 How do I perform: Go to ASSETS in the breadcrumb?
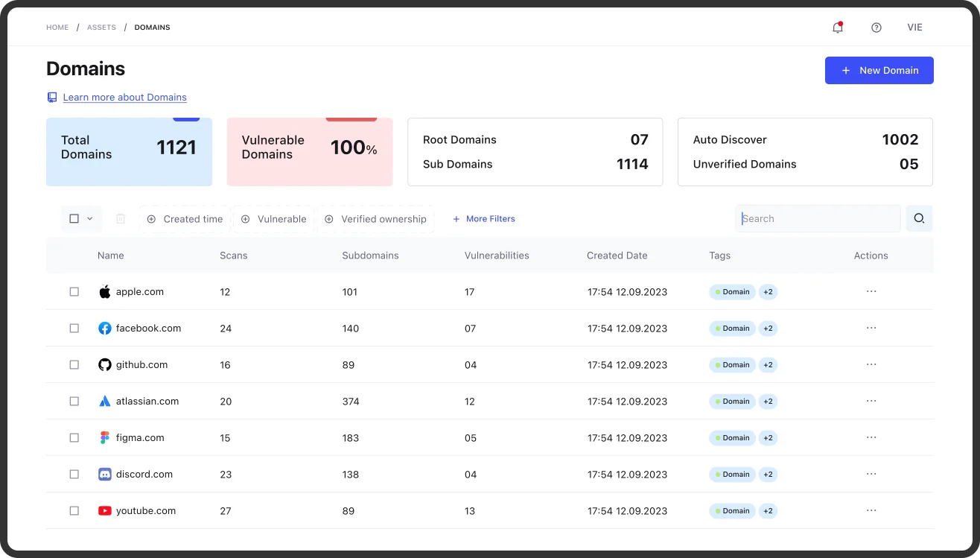tap(101, 28)
